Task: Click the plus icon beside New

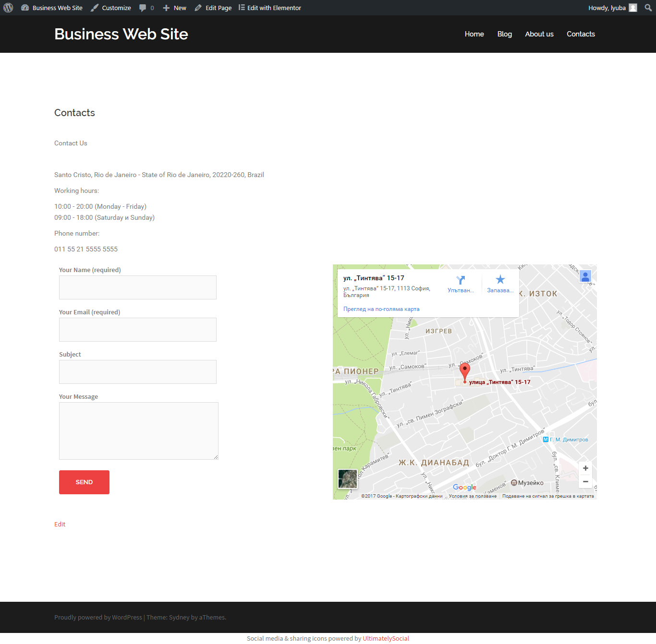Action: coord(166,8)
